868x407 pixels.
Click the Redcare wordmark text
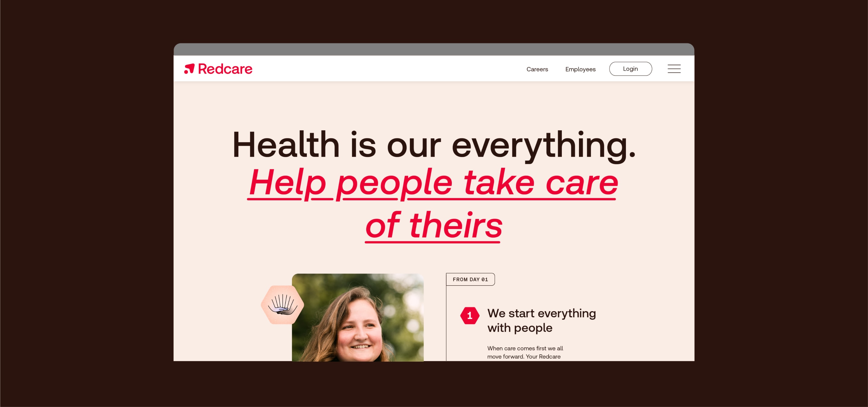tap(225, 69)
